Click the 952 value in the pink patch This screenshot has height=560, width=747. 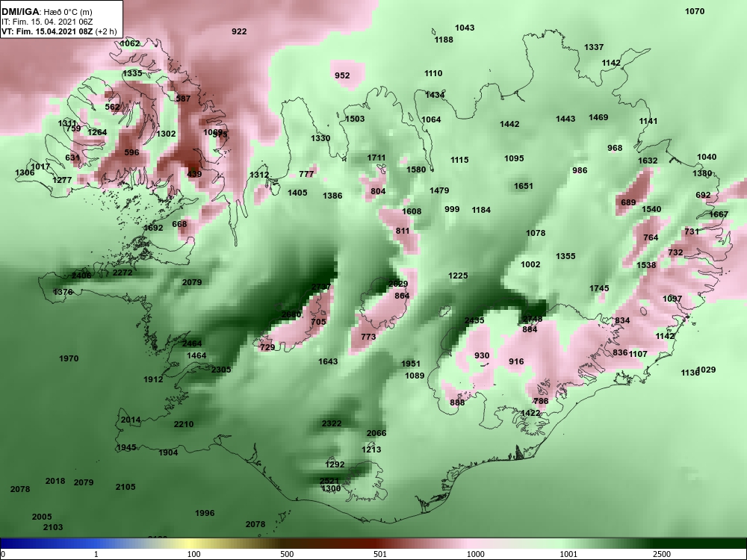[342, 75]
